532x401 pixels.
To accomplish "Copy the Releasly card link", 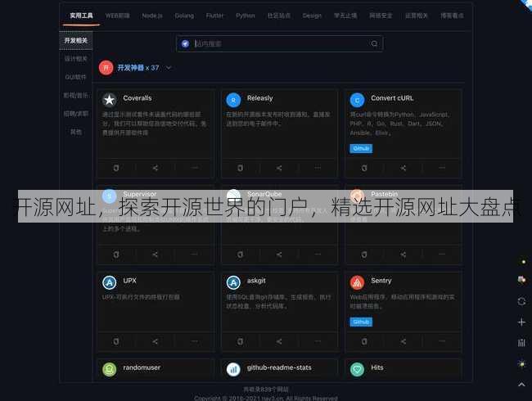I will click(x=240, y=168).
